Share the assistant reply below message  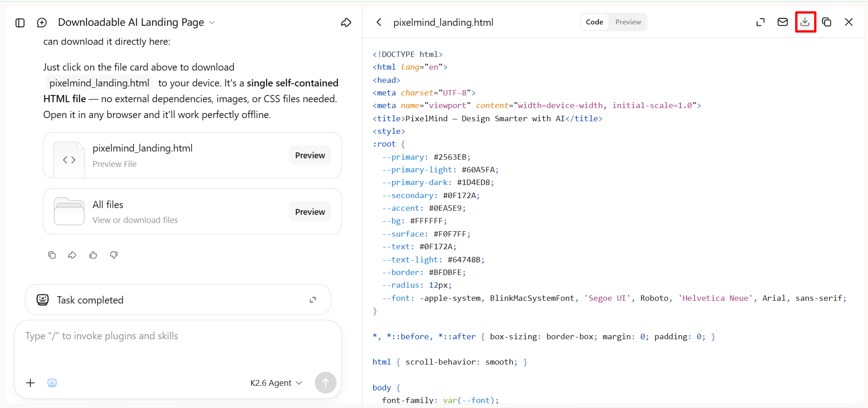pos(72,255)
